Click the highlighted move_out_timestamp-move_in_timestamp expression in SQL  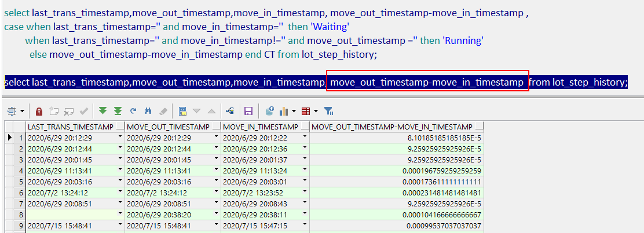coord(427,82)
